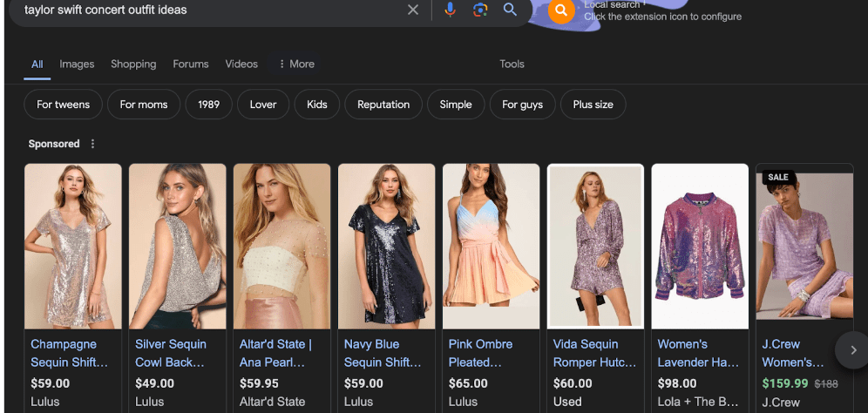Click the Used label under Vida romper

point(567,402)
